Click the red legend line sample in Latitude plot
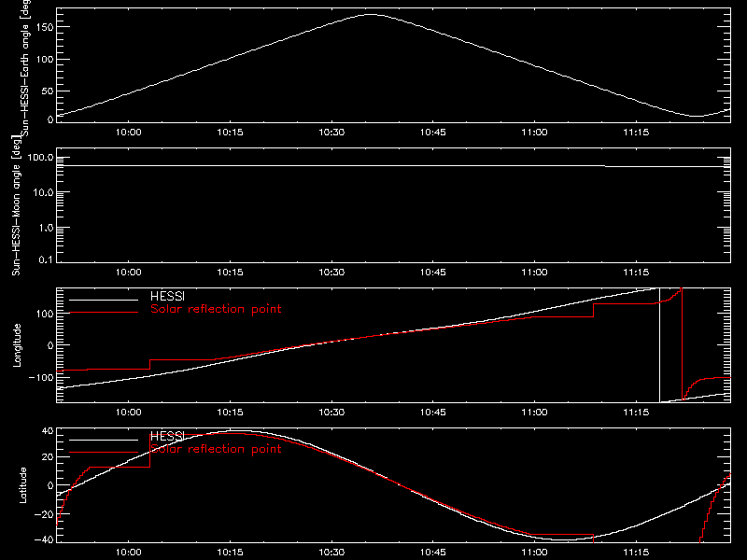The width and height of the screenshot is (747, 560). click(x=104, y=452)
